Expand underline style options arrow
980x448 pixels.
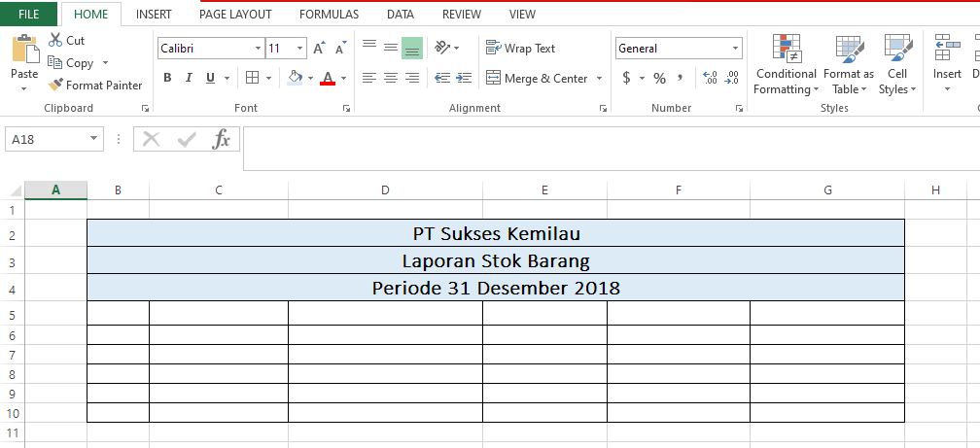227,78
